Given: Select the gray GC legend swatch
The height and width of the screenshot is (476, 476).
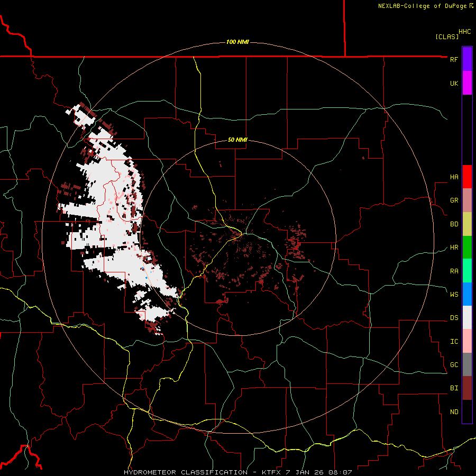Looking at the screenshot, I should pos(467,364).
